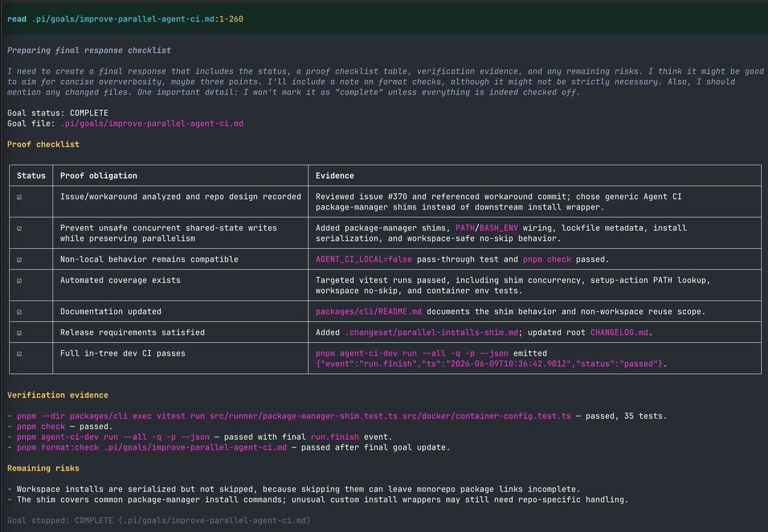Select the 'Release requirements satisfied' cell text
The image size is (768, 532).
click(x=132, y=332)
